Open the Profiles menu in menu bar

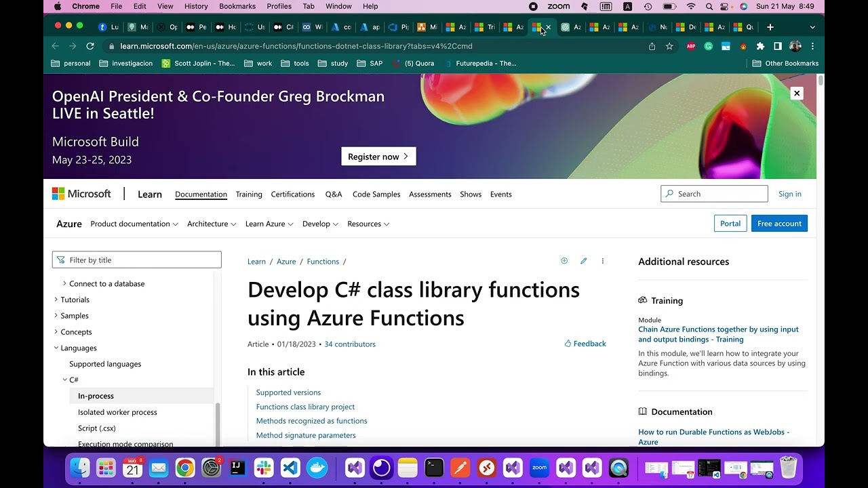click(279, 6)
